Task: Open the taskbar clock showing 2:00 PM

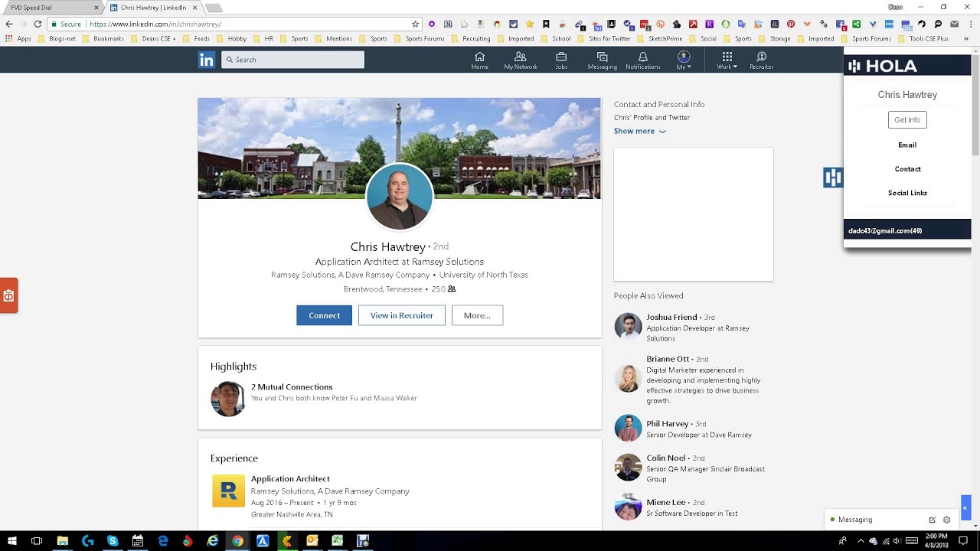Action: tap(937, 541)
